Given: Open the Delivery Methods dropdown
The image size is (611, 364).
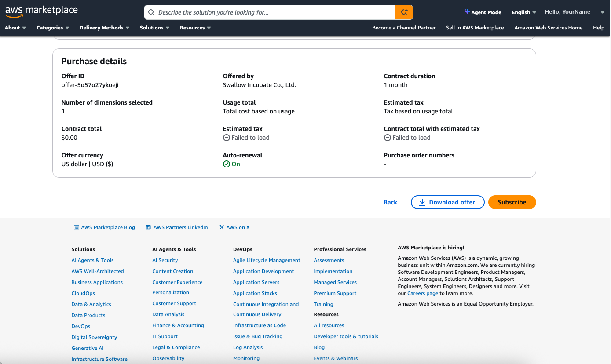Looking at the screenshot, I should (104, 28).
